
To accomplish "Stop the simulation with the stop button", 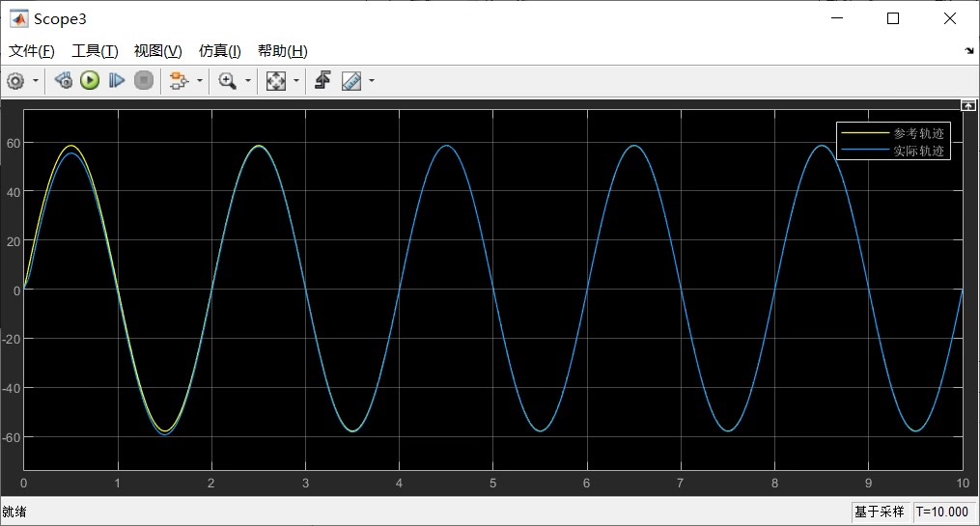I will pos(144,80).
